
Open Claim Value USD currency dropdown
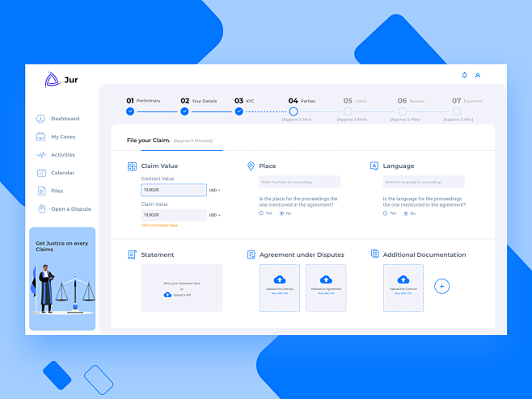[215, 215]
